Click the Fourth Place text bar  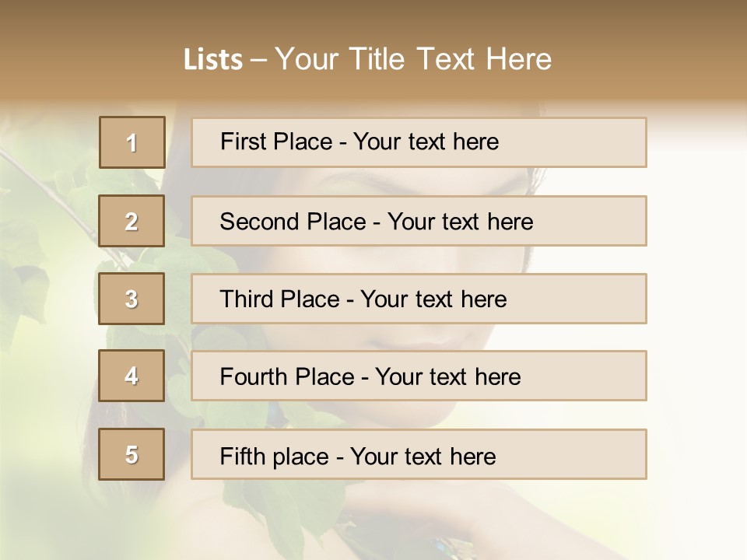pyautogui.click(x=419, y=376)
